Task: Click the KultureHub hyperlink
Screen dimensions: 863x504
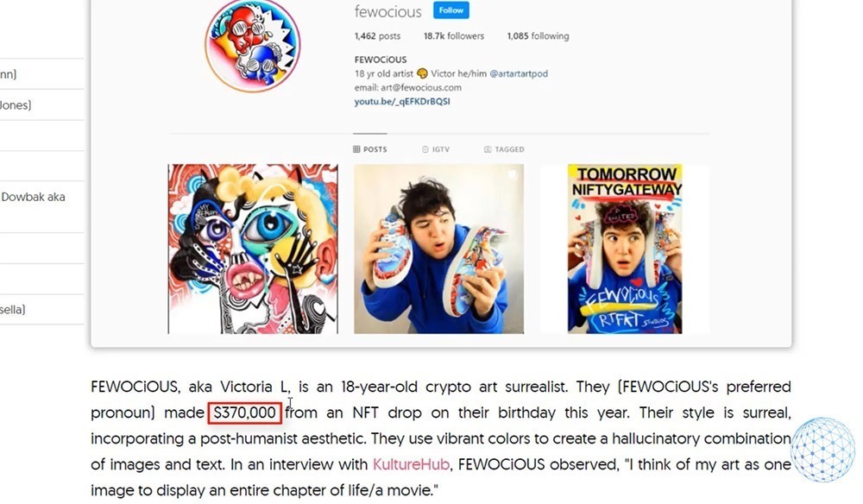Action: (x=411, y=464)
